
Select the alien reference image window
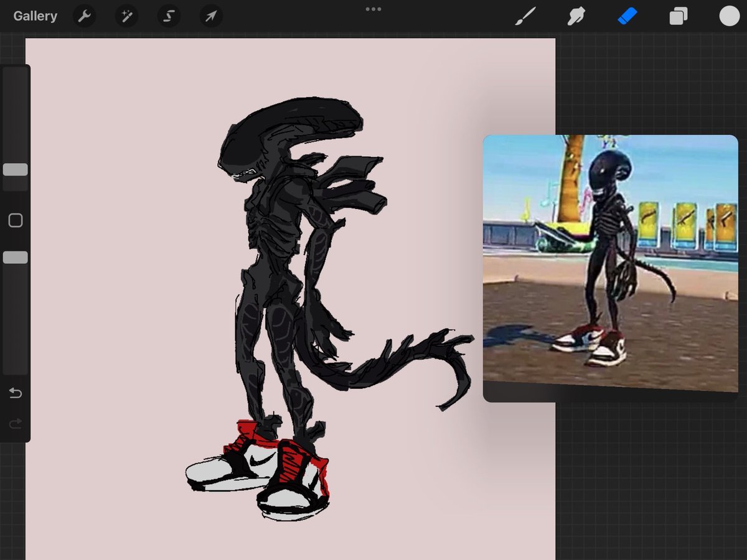click(x=611, y=268)
